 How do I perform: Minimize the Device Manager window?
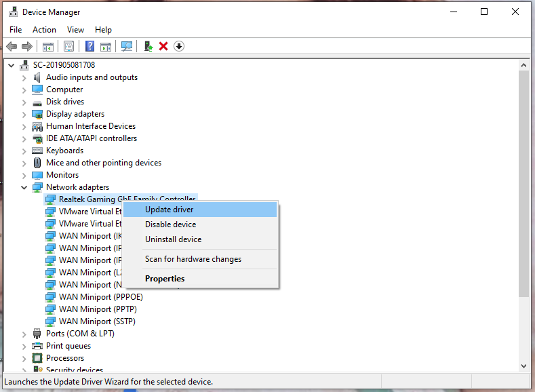[454, 12]
